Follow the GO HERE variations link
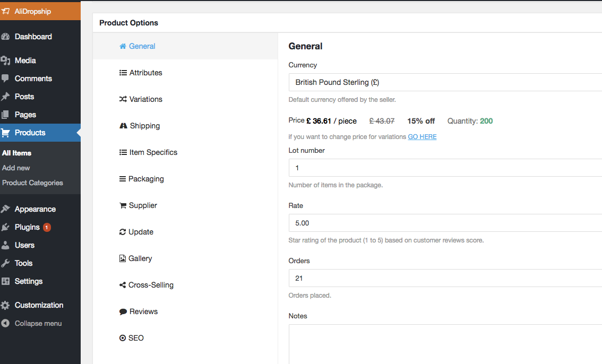The image size is (602, 364). (x=422, y=136)
